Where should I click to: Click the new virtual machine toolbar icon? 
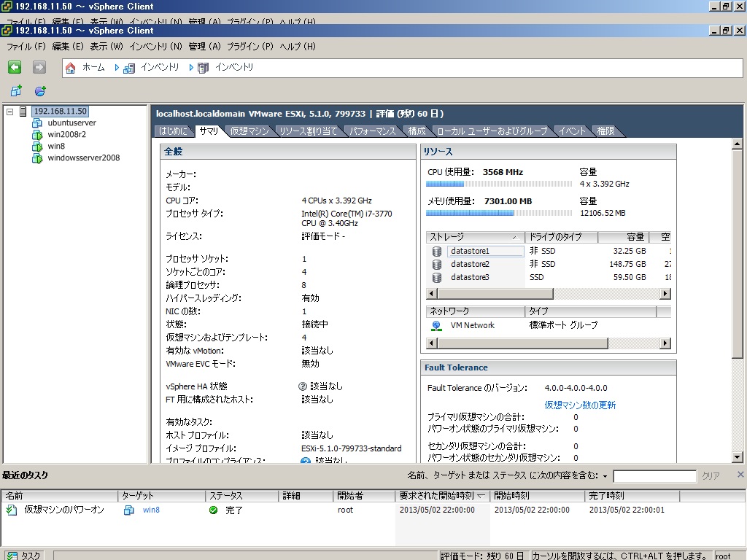coord(16,91)
